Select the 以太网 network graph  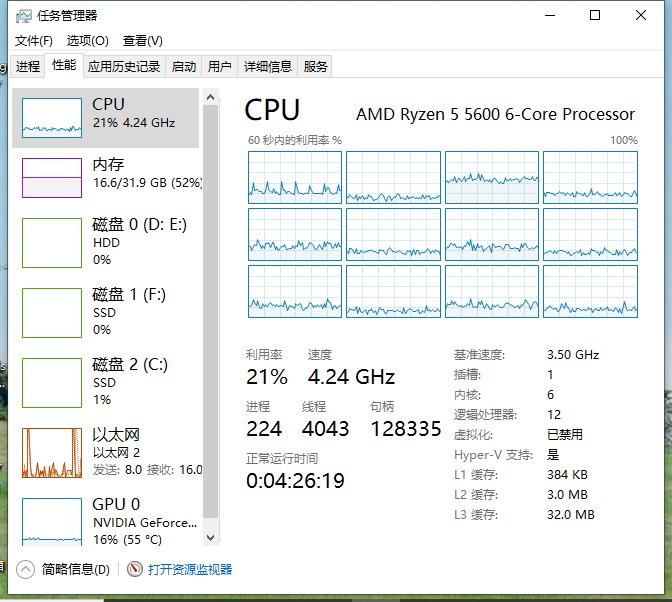point(52,453)
